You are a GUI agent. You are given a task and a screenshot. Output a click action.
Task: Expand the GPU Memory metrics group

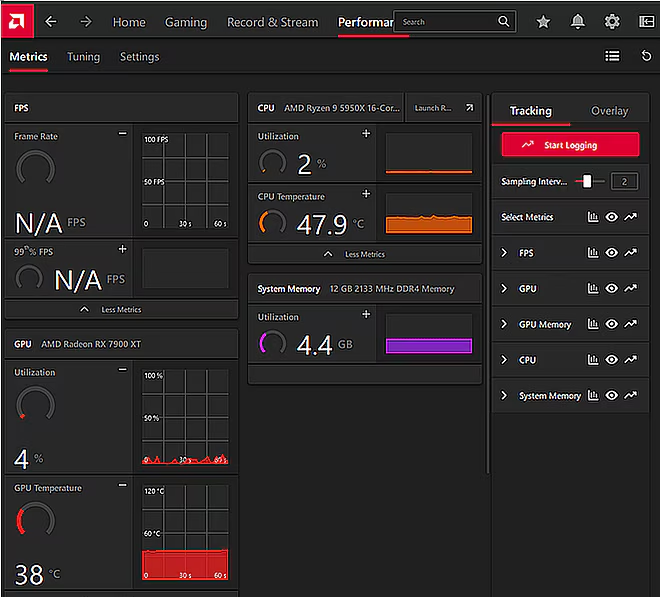pyautogui.click(x=504, y=324)
